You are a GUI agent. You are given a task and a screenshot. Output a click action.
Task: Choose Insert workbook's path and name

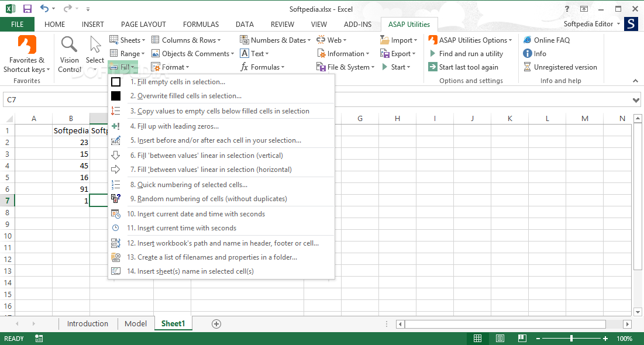pos(222,243)
